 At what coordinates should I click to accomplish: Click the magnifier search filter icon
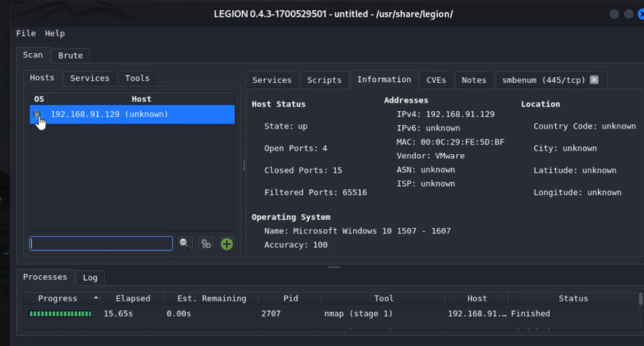185,244
